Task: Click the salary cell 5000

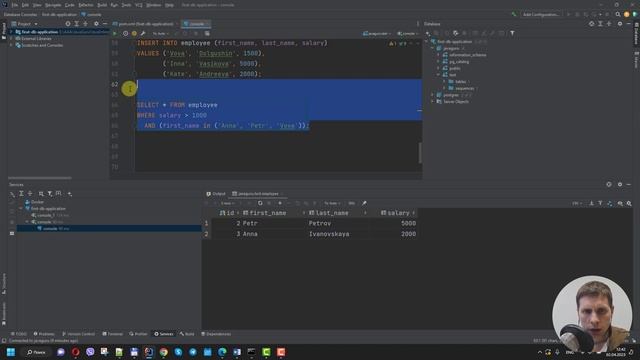Action: click(408, 223)
